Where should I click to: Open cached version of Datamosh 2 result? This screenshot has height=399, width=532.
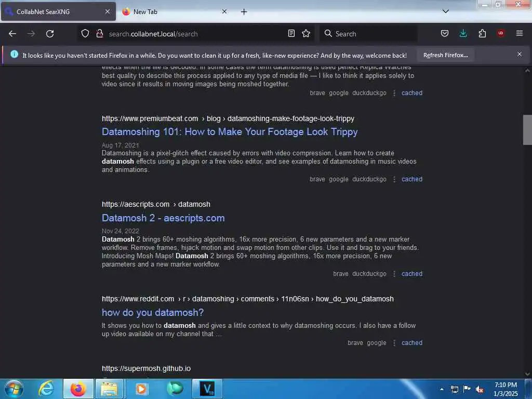tap(412, 274)
